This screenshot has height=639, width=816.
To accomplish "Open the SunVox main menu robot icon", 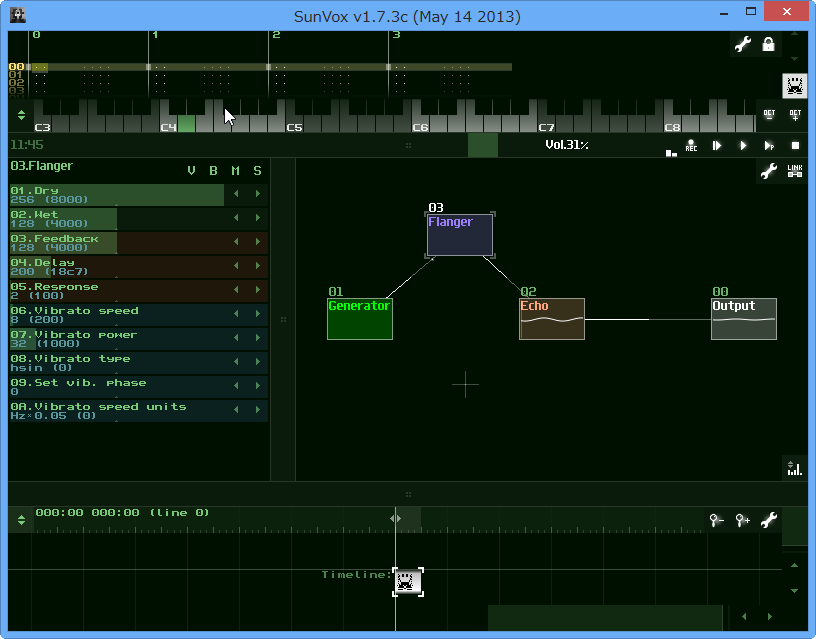I will point(795,86).
